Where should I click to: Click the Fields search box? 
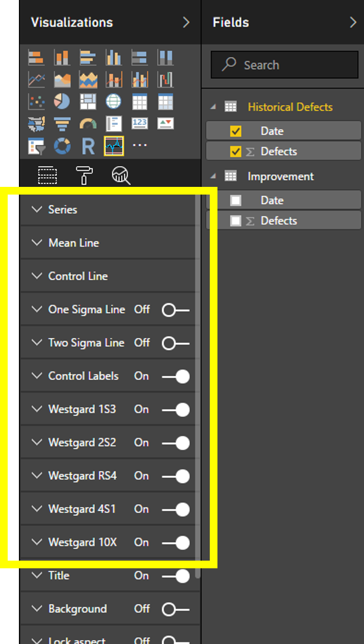286,65
